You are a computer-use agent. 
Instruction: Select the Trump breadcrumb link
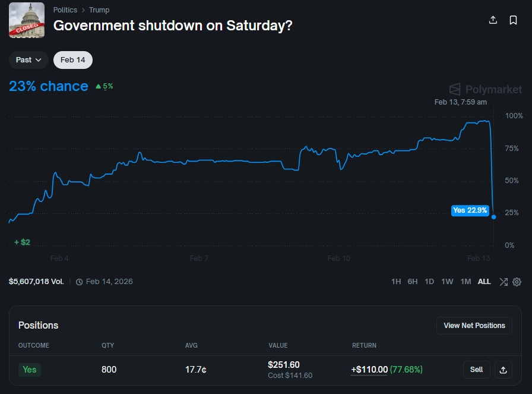[x=99, y=10]
